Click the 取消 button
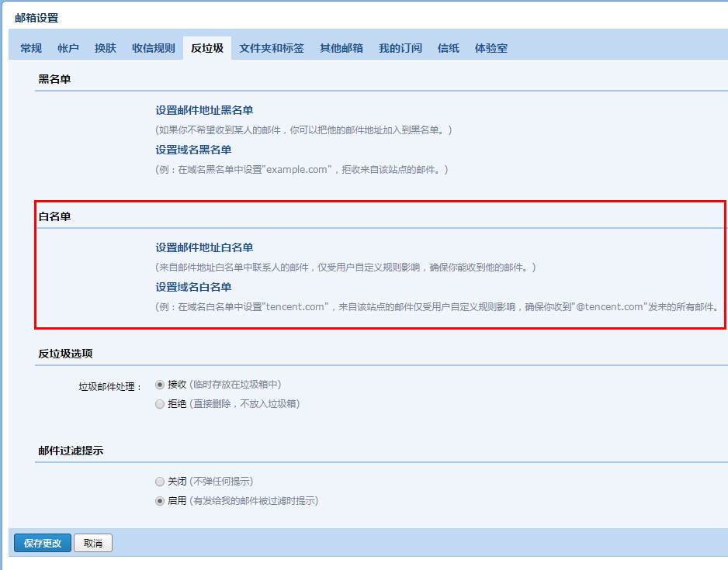 click(x=93, y=543)
